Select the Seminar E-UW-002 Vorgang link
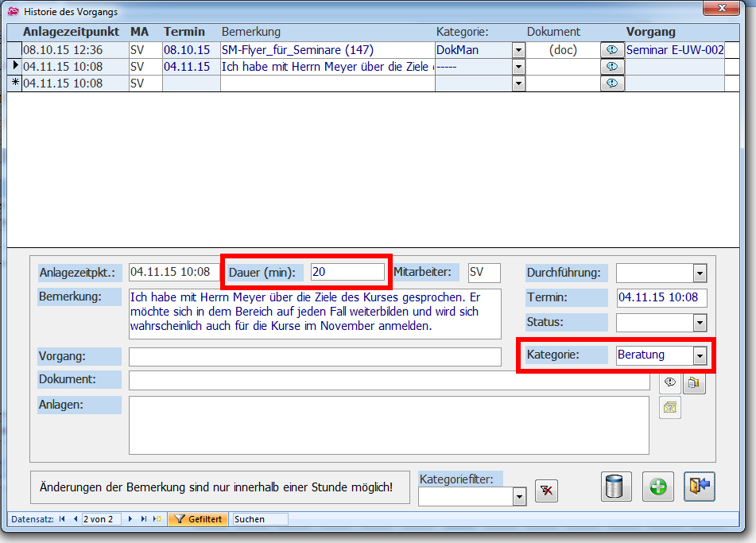This screenshot has width=756, height=543. pyautogui.click(x=674, y=49)
